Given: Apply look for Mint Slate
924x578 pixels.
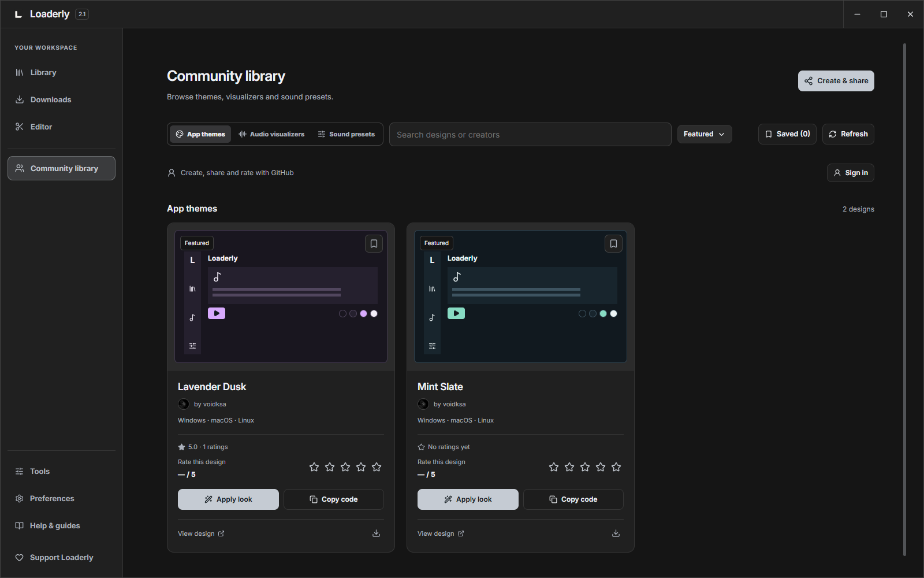Looking at the screenshot, I should [468, 499].
